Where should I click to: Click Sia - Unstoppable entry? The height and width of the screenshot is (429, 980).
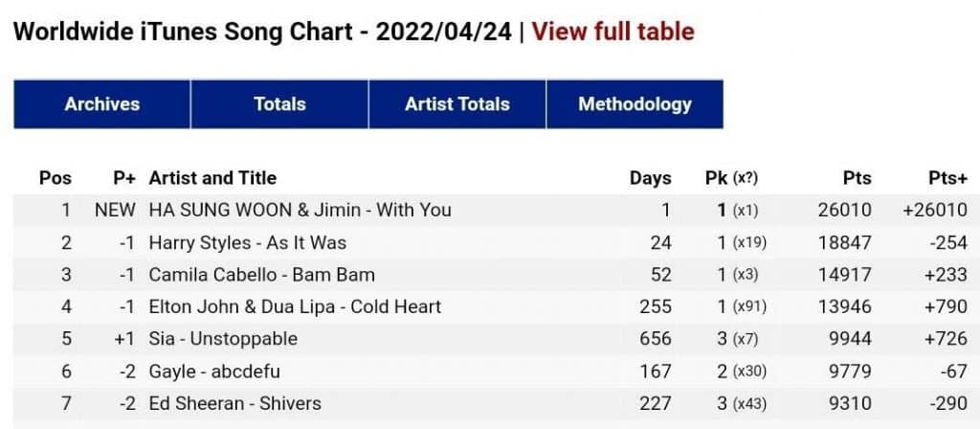pos(223,339)
